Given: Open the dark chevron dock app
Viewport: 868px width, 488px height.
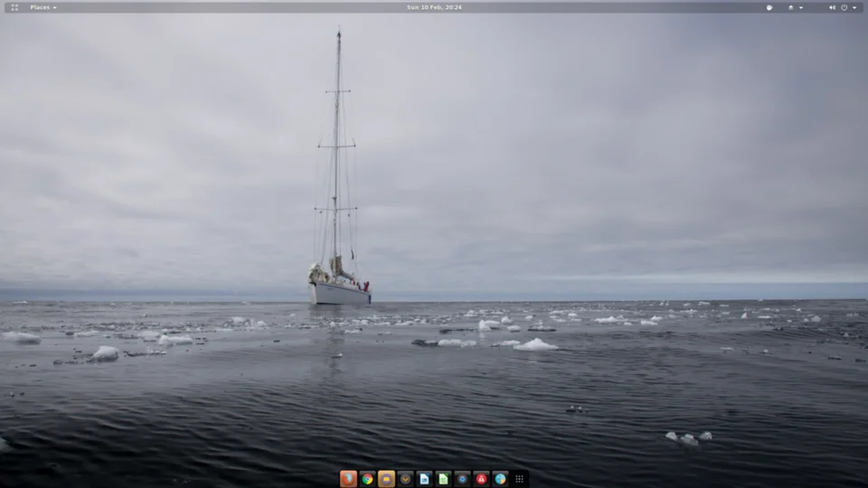Looking at the screenshot, I should pos(405,479).
